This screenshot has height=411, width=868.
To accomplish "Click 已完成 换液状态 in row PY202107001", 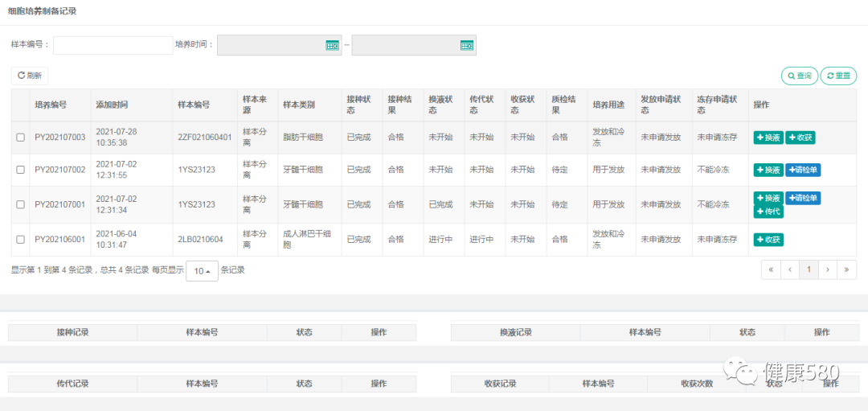I will 440,204.
